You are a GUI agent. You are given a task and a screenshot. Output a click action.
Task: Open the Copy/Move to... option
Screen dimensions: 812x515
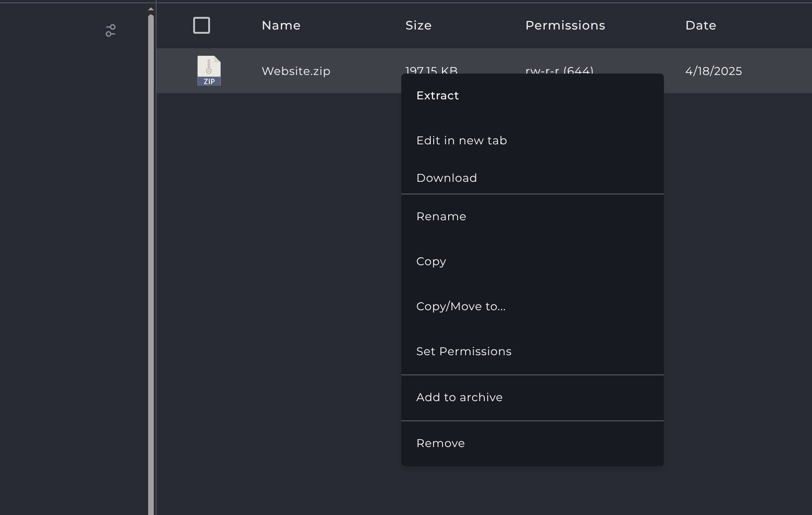coord(461,306)
